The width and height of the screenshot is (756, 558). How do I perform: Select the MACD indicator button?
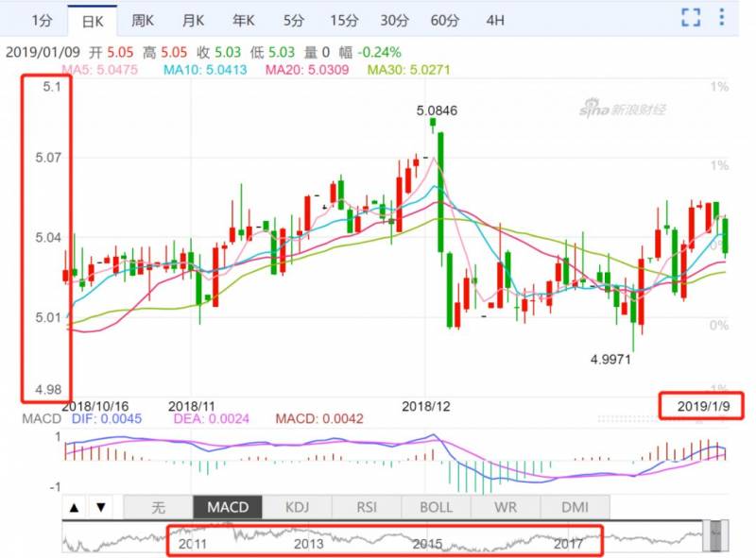coord(228,507)
